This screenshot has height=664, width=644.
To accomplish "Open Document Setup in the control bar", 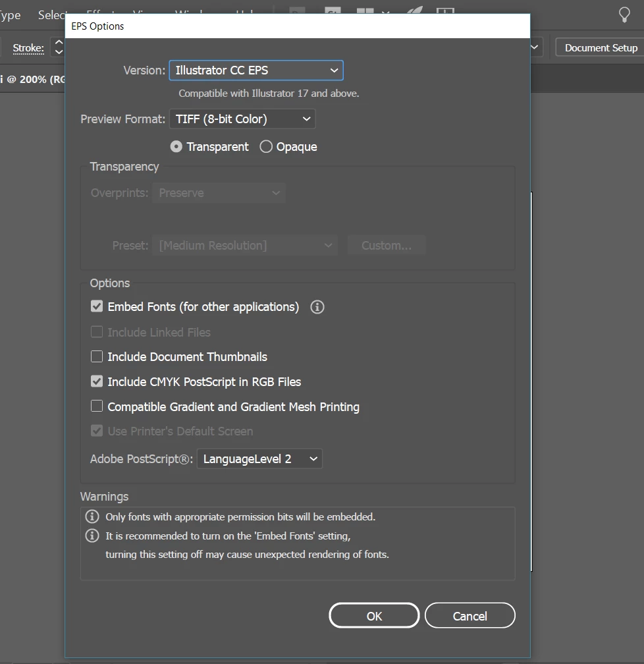I will point(601,48).
